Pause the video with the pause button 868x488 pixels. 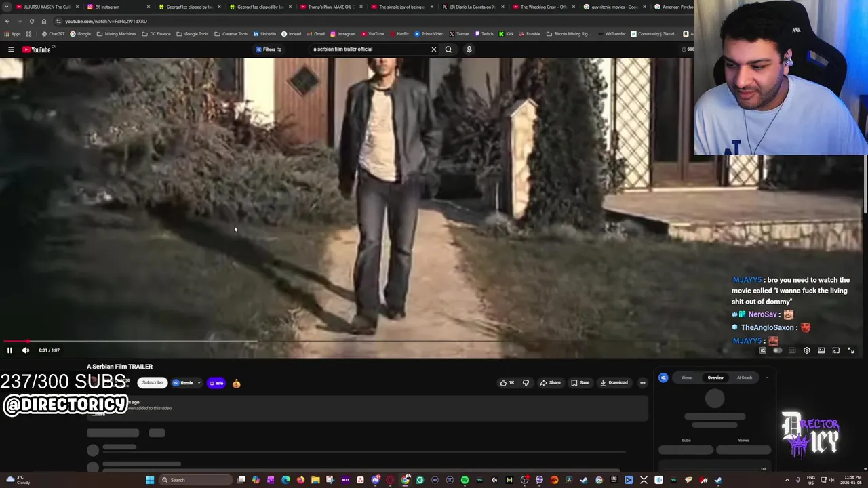point(9,350)
